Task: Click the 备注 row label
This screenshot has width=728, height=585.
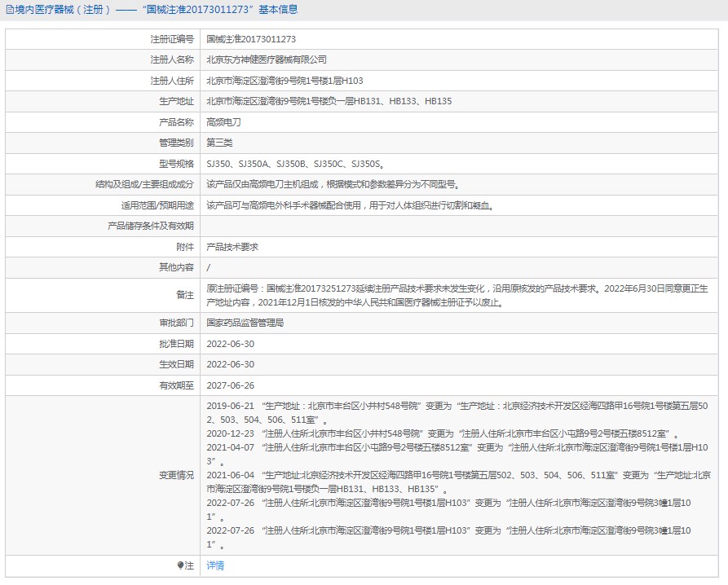Action: tap(185, 295)
